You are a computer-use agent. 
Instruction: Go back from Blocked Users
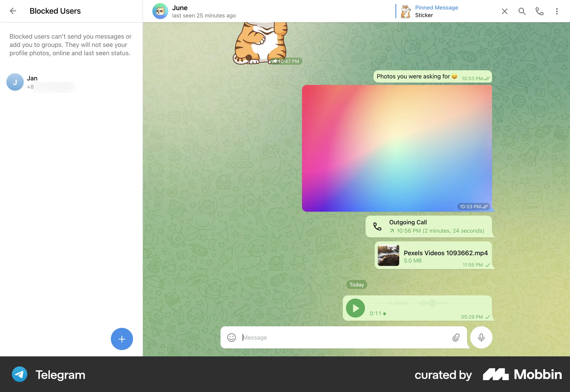pyautogui.click(x=13, y=11)
